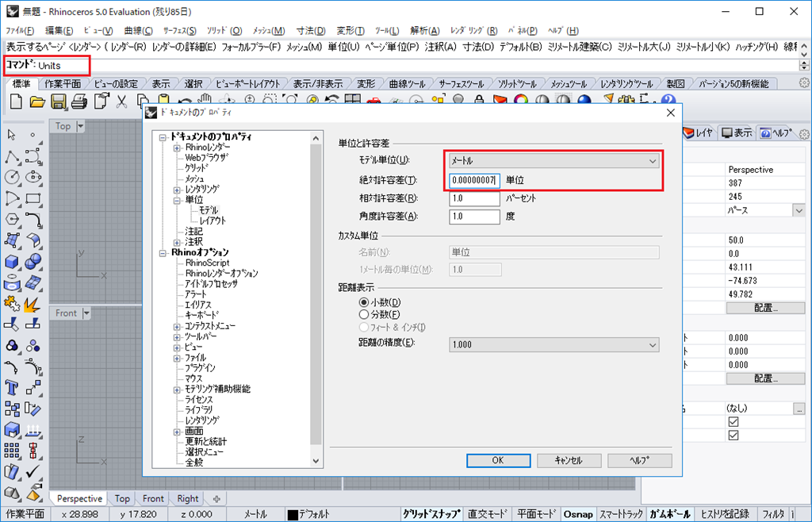Open the レイヤ panel tab
812x522 pixels.
click(699, 133)
